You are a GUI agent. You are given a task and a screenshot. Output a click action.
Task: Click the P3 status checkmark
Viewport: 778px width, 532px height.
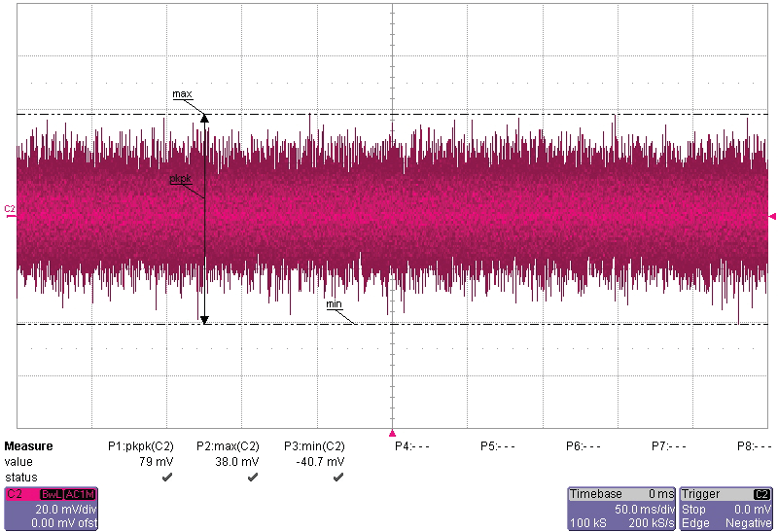coord(338,478)
